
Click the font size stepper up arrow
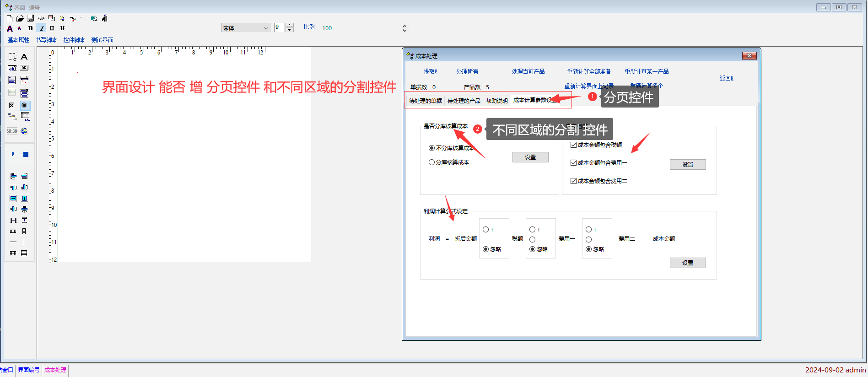pyautogui.click(x=289, y=25)
